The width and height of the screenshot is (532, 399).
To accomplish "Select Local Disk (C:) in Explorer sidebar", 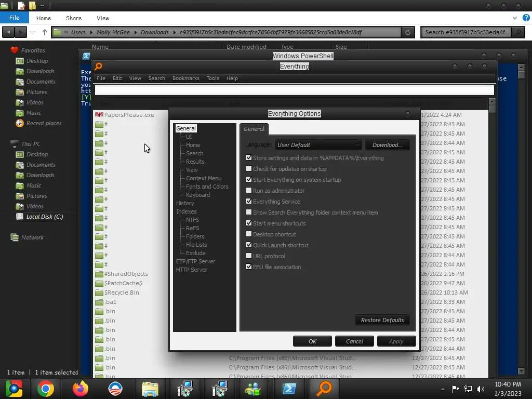I will [x=45, y=217].
